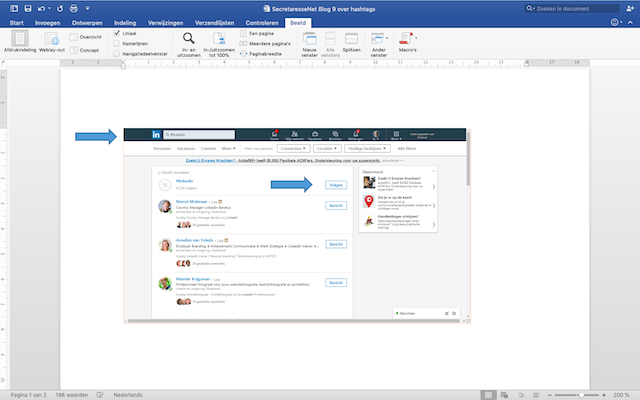Enable the Rasterlijnen checkbox
Image resolution: width=640 pixels, height=400 pixels.
click(x=116, y=45)
